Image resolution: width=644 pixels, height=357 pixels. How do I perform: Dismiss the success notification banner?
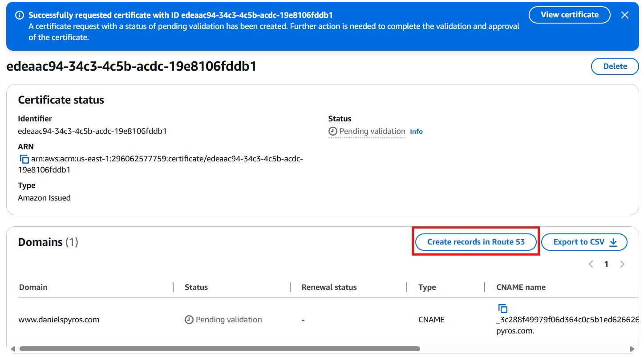[625, 15]
